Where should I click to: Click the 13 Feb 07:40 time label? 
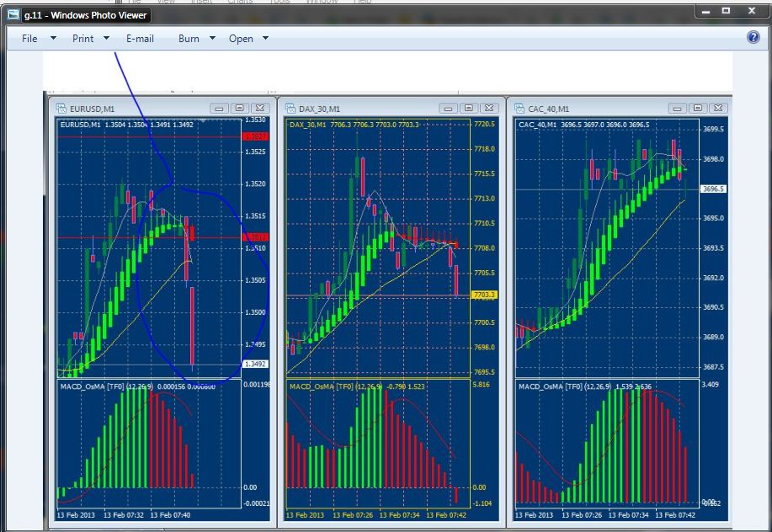170,515
